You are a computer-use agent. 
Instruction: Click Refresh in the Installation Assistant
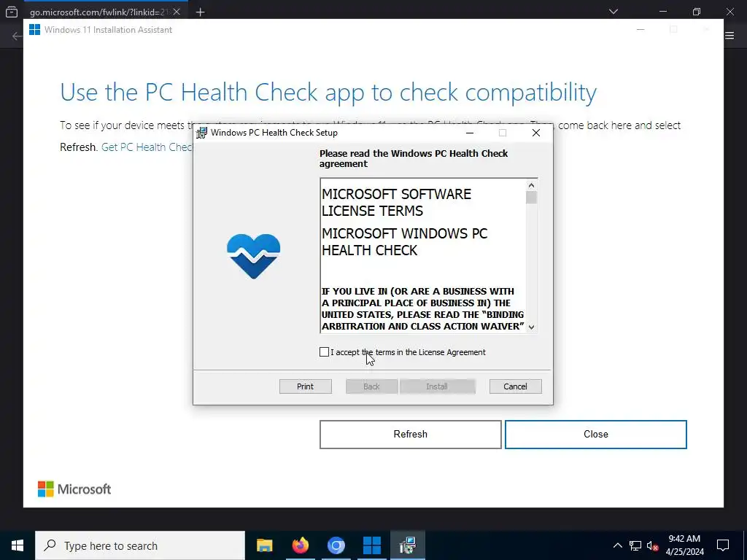point(410,435)
